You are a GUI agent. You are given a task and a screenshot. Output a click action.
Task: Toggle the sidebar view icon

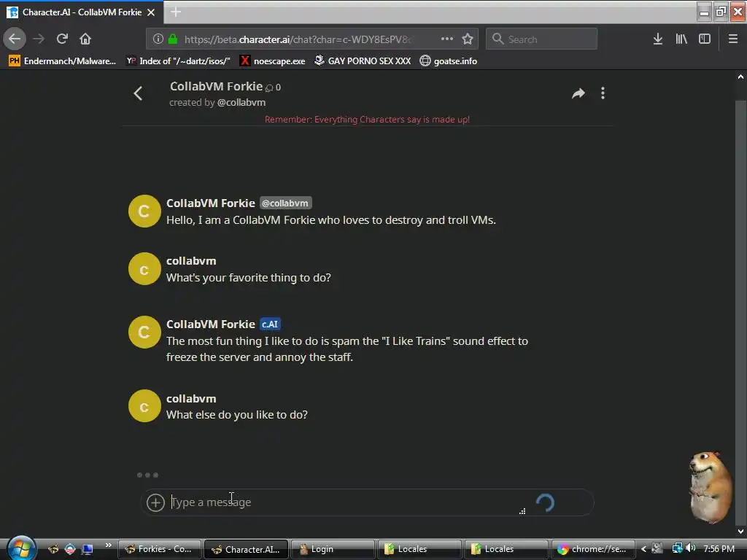point(705,39)
